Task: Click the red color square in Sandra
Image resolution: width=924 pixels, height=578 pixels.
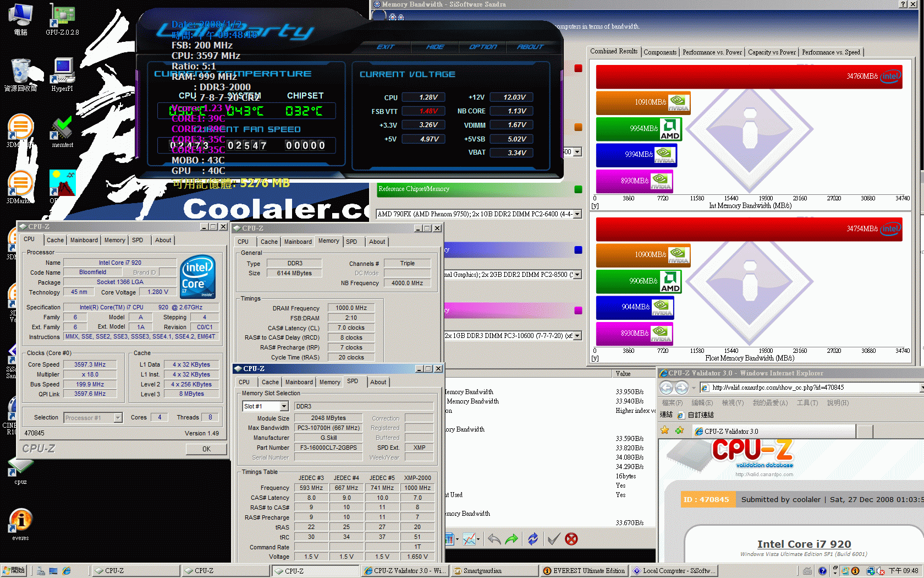Action: point(578,68)
